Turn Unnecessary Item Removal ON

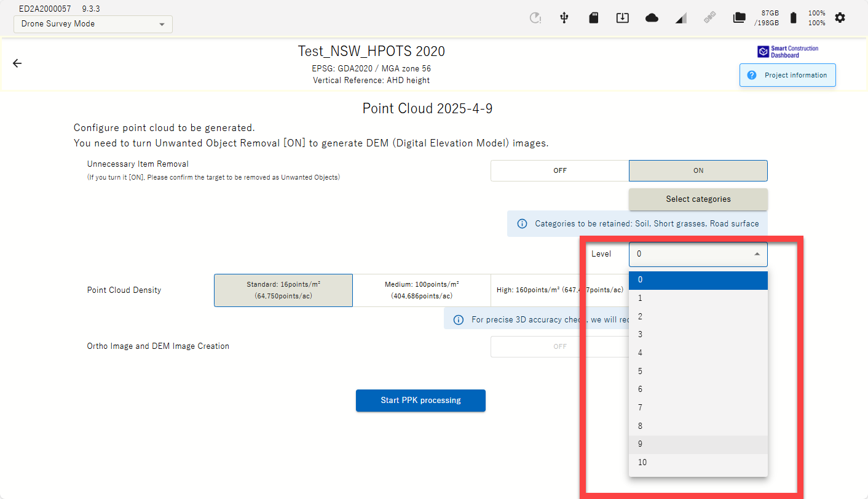698,171
